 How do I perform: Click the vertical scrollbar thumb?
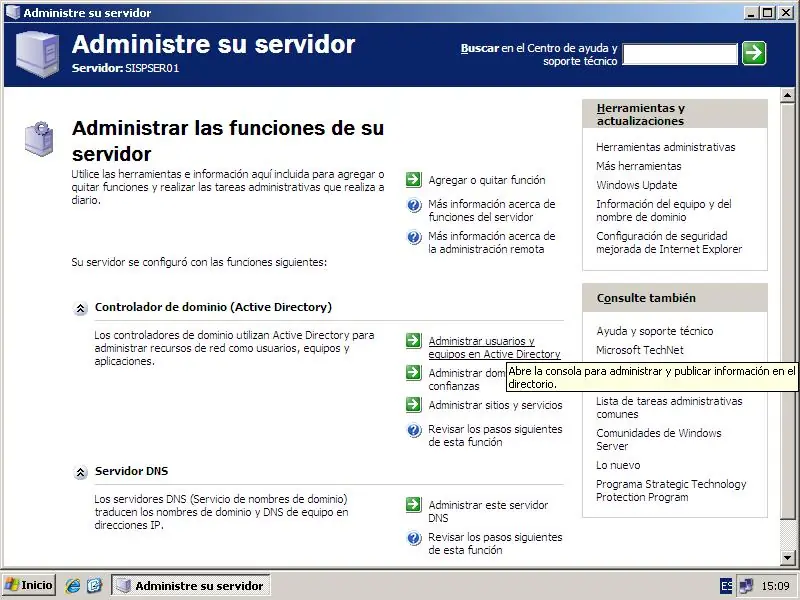coord(787,312)
